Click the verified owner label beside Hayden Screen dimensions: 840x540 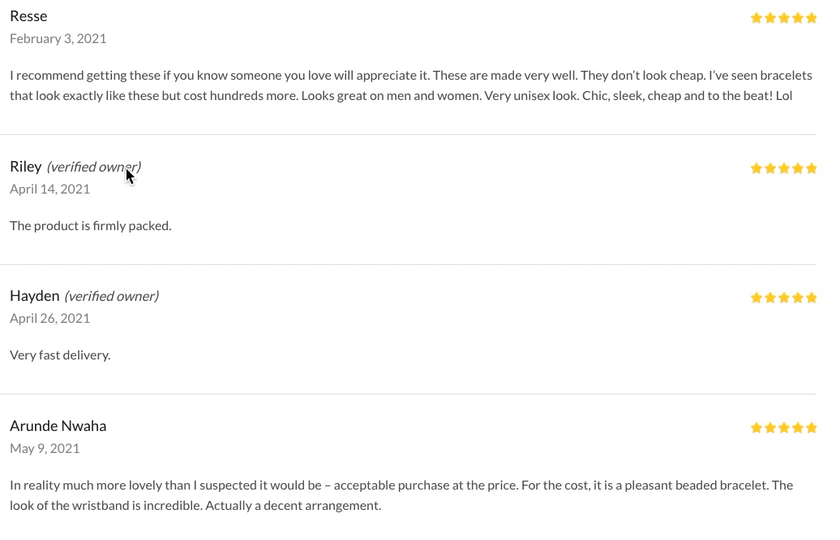click(111, 296)
